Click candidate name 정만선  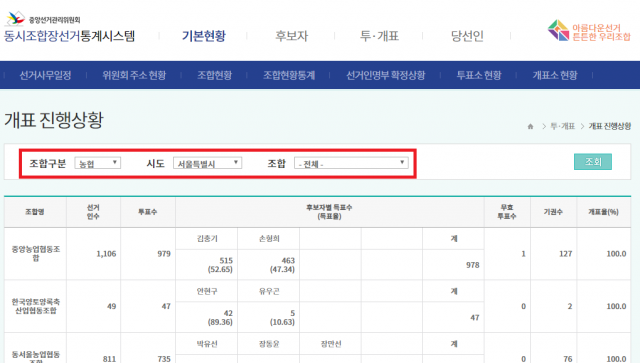pyautogui.click(x=331, y=344)
